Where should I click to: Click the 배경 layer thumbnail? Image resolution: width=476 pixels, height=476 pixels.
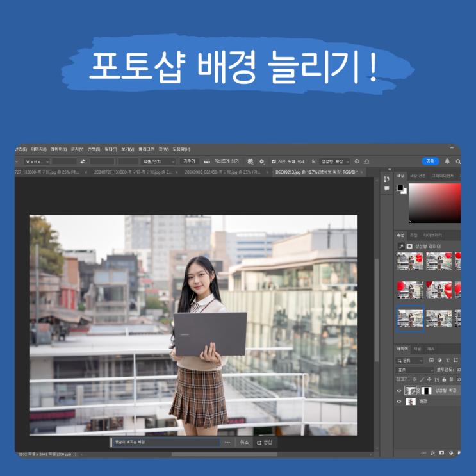pos(411,401)
